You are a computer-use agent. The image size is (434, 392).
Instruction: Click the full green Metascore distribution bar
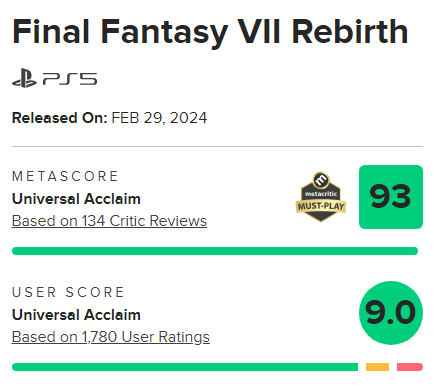(215, 251)
